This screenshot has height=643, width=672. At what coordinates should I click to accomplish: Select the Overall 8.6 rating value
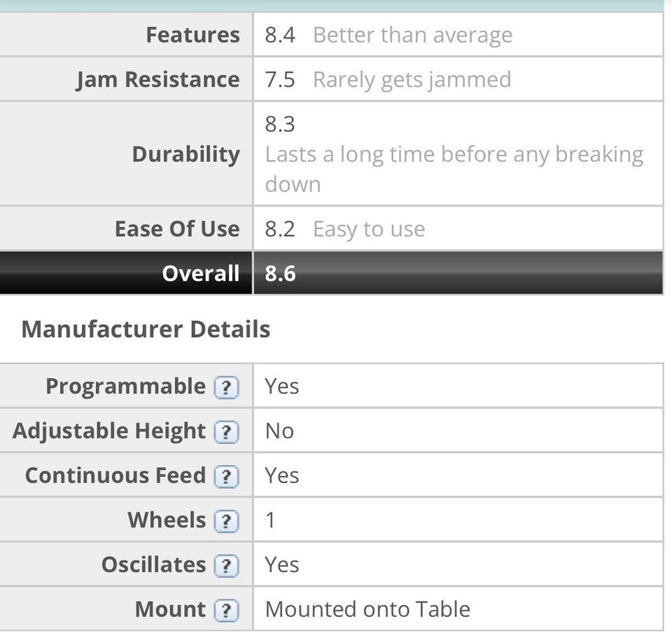pyautogui.click(x=280, y=273)
